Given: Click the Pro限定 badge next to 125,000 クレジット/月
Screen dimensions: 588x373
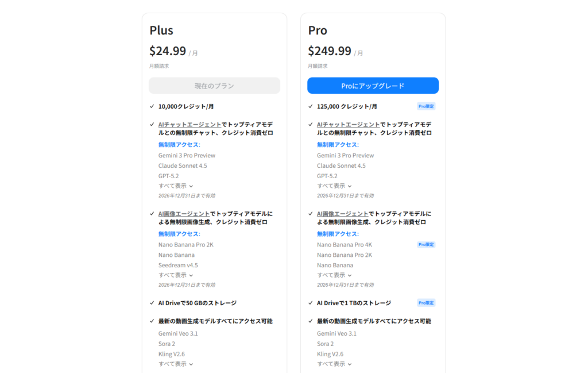Looking at the screenshot, I should (427, 106).
